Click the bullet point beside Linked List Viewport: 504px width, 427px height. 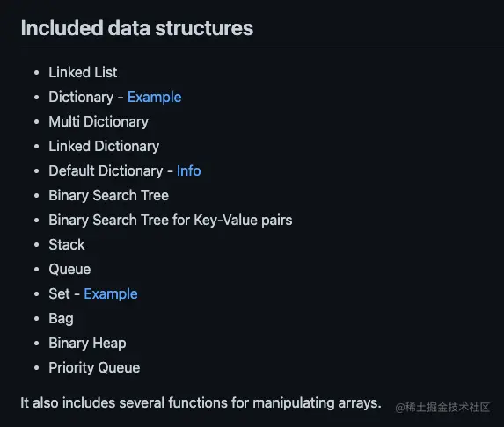point(37,73)
